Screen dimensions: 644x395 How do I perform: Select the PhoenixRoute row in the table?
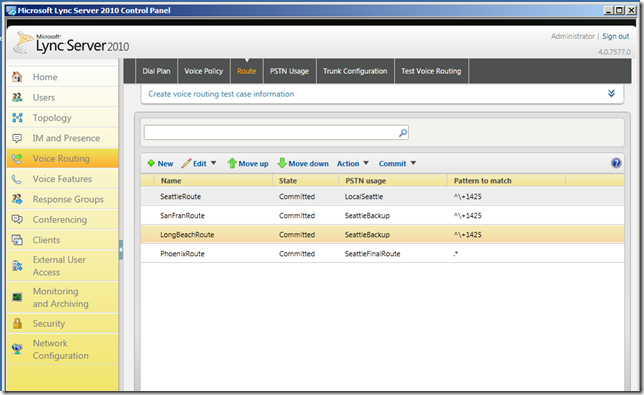click(x=382, y=254)
